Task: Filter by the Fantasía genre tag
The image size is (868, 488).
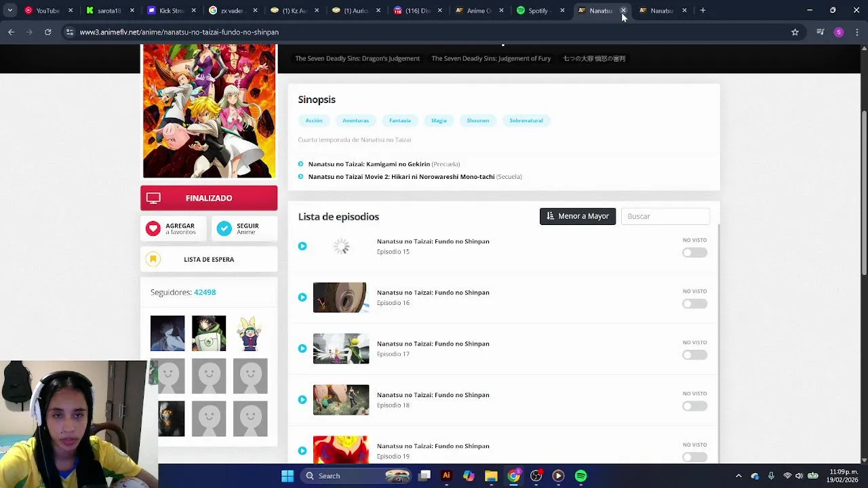Action: [400, 121]
